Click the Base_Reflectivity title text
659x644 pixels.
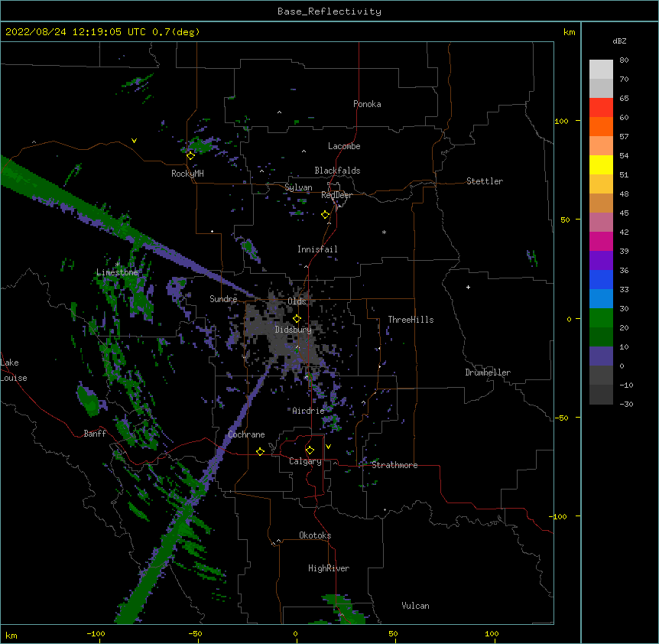coord(329,11)
